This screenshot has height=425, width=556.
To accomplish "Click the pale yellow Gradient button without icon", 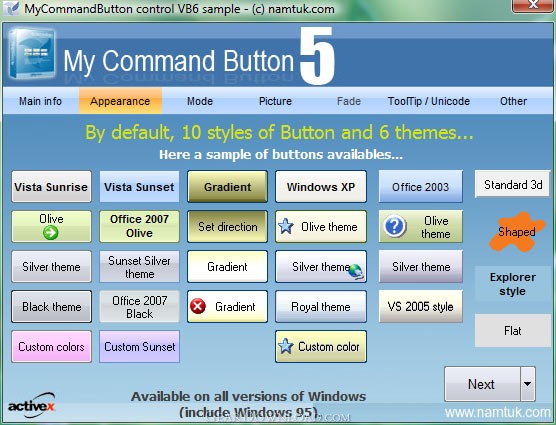I will (x=227, y=266).
